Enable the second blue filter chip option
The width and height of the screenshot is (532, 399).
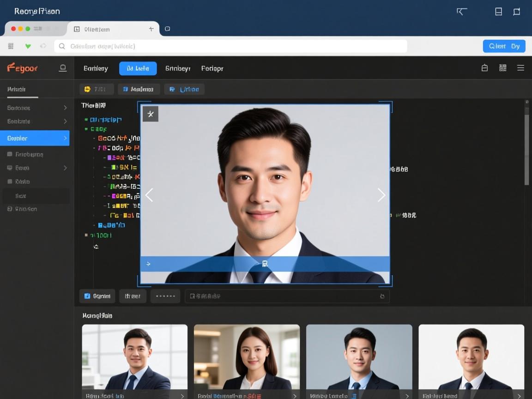click(139, 89)
